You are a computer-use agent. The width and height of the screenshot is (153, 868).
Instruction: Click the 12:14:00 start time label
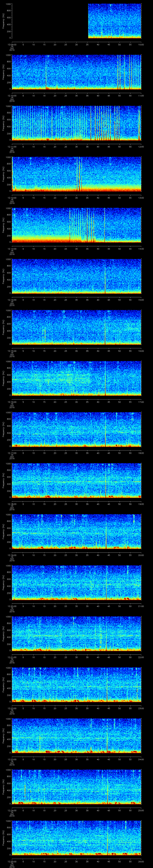[x=12, y=300]
